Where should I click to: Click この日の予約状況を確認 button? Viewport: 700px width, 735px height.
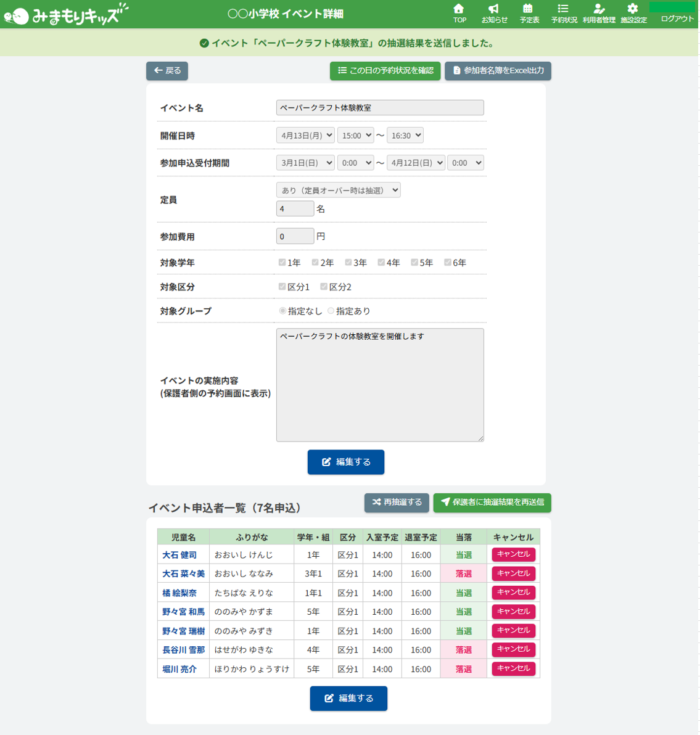point(385,71)
